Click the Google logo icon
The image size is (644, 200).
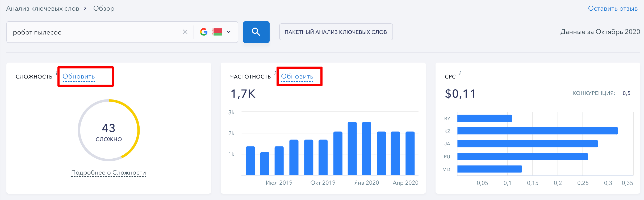[x=204, y=32]
